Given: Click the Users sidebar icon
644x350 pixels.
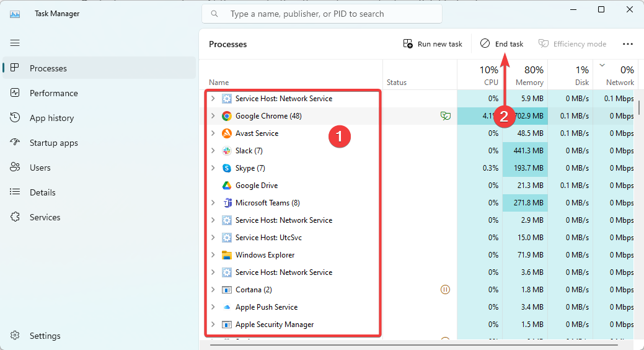Looking at the screenshot, I should point(15,167).
